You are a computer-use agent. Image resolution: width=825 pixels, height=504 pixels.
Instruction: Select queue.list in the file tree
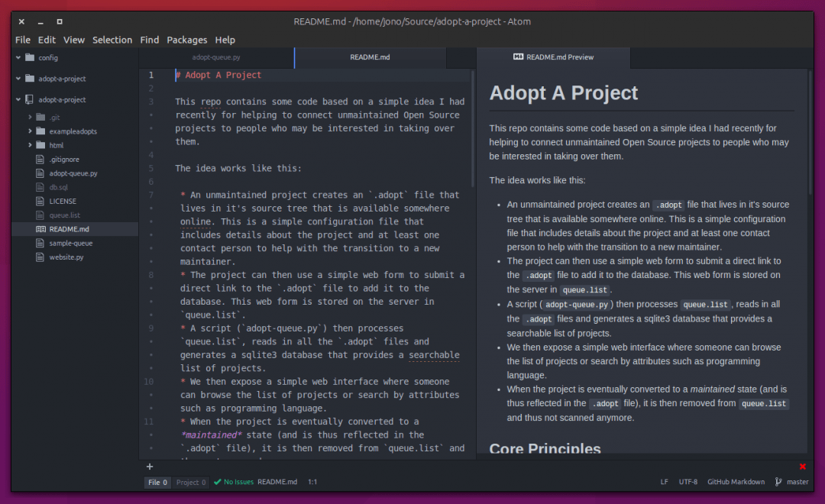pos(64,215)
